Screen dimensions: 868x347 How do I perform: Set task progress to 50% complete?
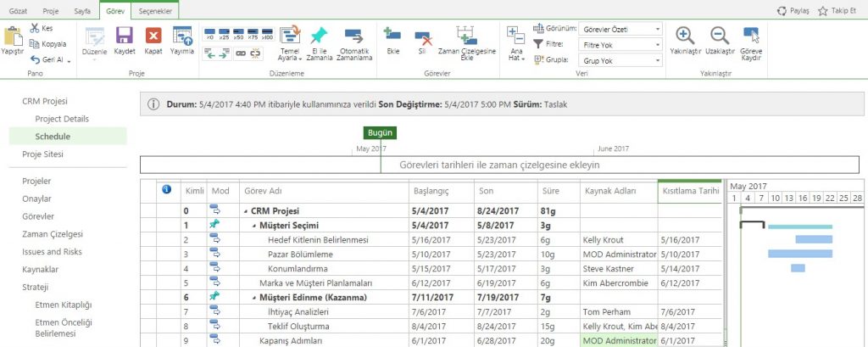[x=238, y=35]
